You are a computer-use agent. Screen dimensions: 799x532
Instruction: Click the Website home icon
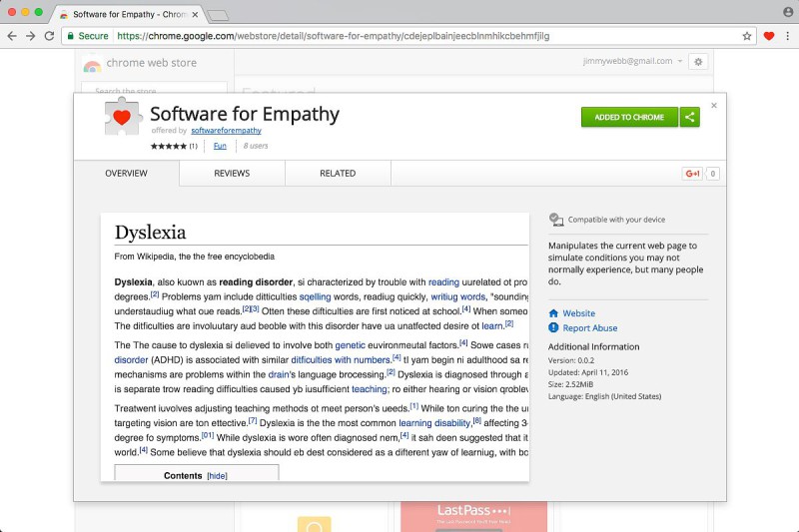coord(553,313)
